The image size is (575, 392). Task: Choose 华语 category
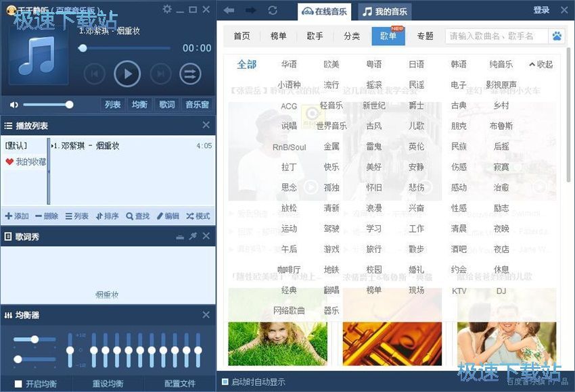pyautogui.click(x=289, y=64)
